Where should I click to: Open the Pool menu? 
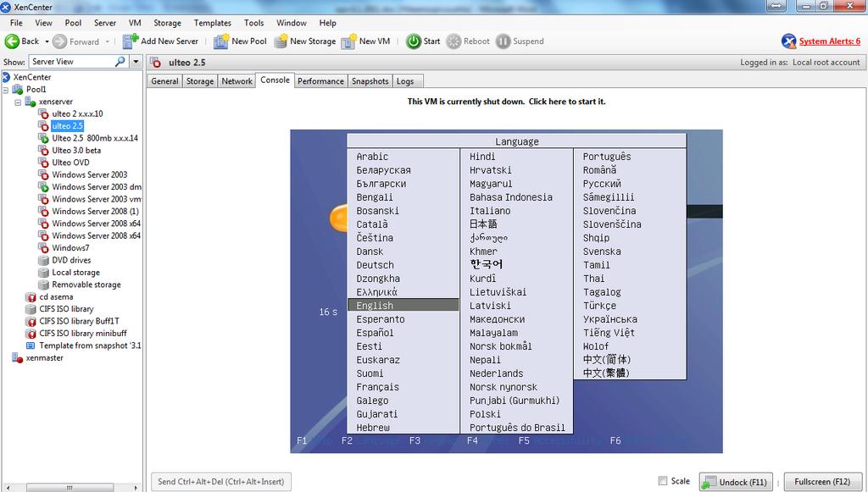(73, 23)
